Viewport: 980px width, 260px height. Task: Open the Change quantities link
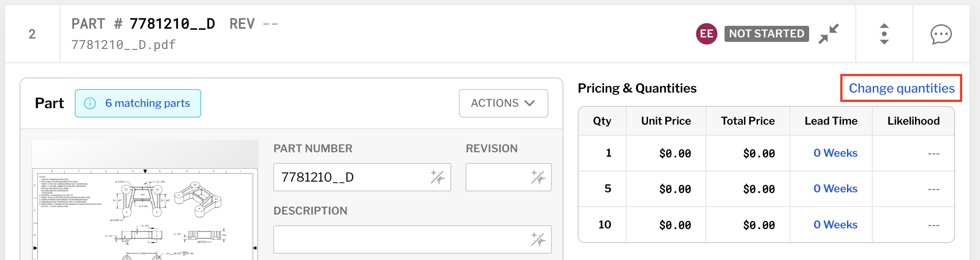(901, 88)
